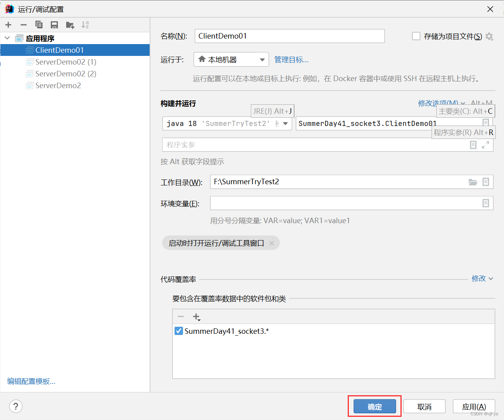Close the 运行/调试配置 dialog

490,9
